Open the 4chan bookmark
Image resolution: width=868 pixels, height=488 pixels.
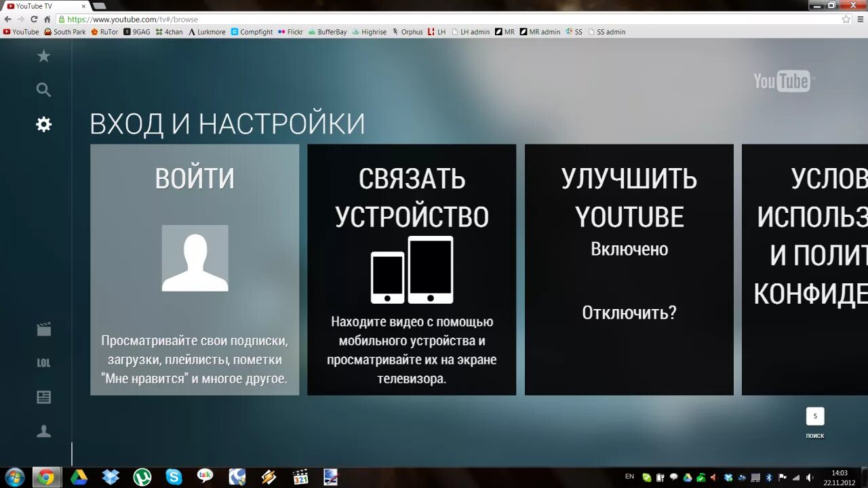click(x=169, y=32)
